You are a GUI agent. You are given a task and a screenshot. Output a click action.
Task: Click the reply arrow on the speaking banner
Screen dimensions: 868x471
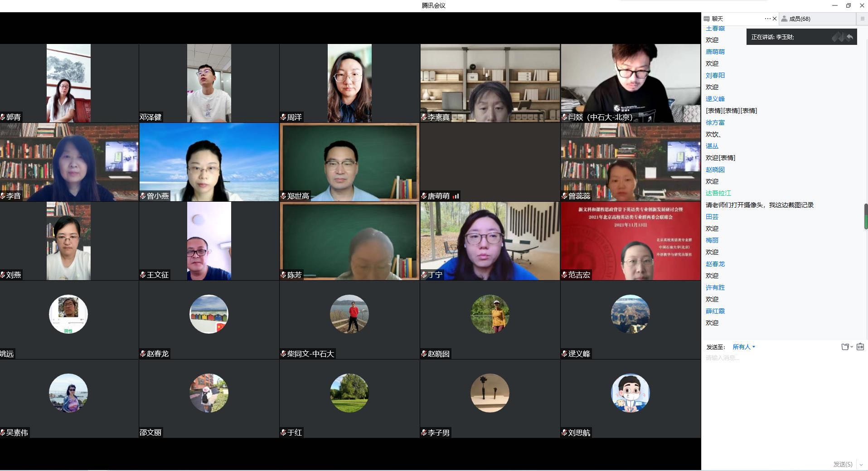point(850,37)
